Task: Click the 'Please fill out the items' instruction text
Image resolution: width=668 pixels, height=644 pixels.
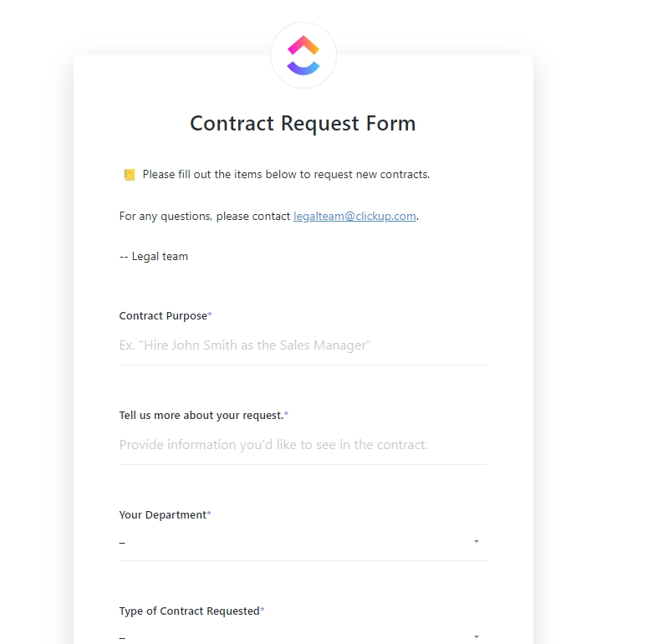Action: pyautogui.click(x=286, y=175)
